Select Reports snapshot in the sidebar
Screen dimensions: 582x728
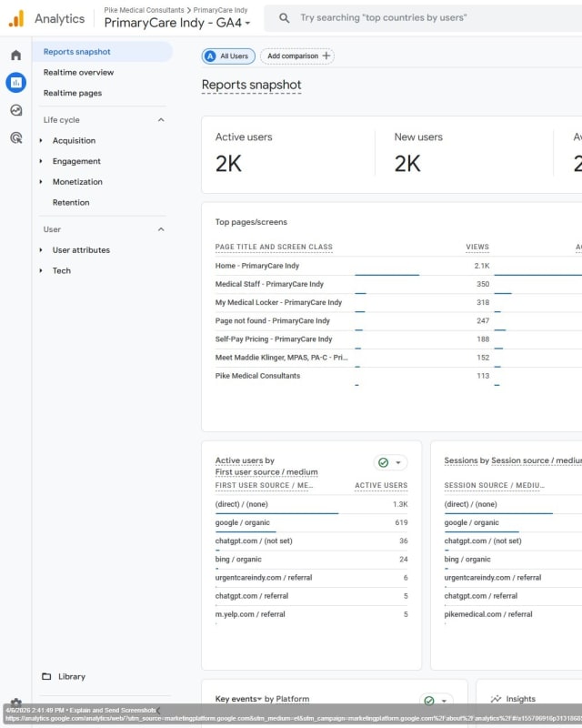tap(102, 52)
